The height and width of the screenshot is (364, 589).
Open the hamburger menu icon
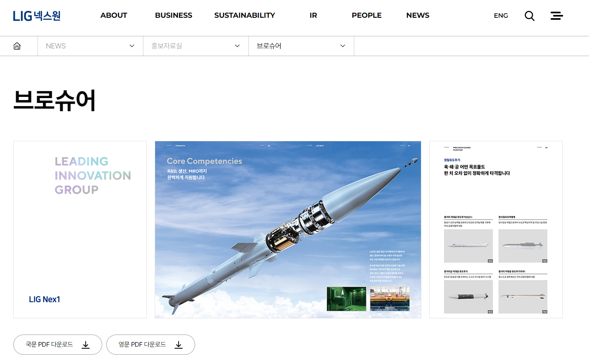pyautogui.click(x=556, y=16)
